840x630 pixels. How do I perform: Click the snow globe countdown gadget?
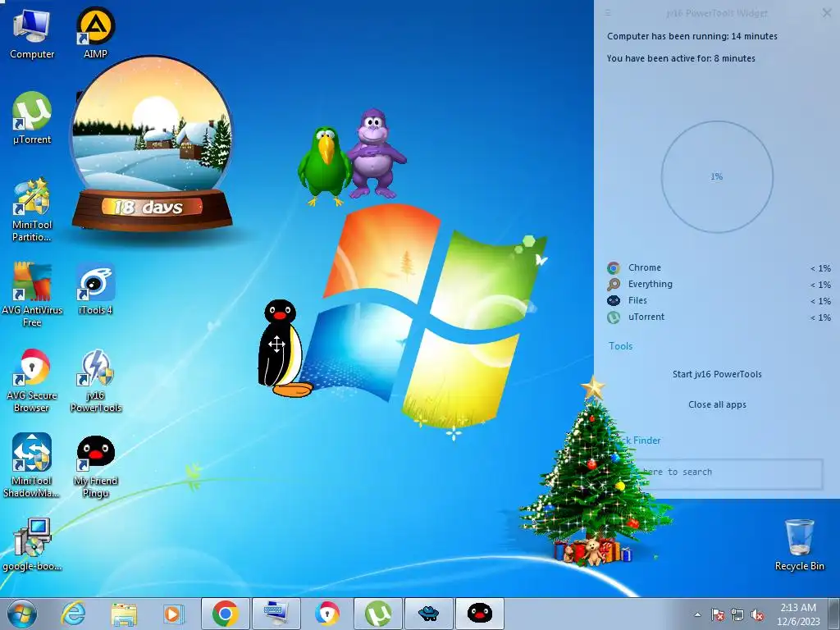[152, 144]
